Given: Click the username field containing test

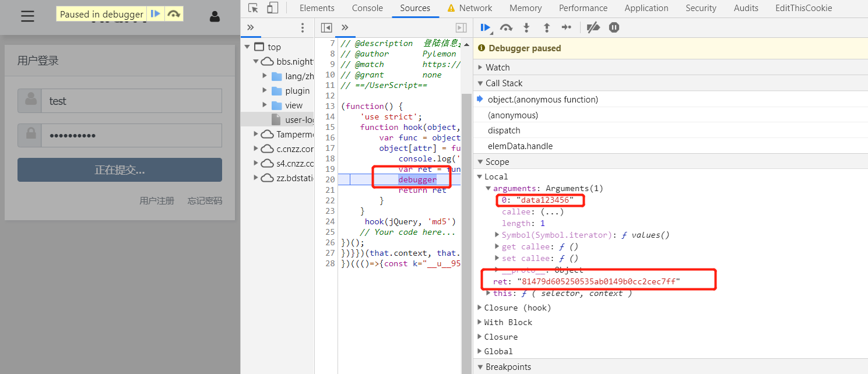Looking at the screenshot, I should pos(131,101).
